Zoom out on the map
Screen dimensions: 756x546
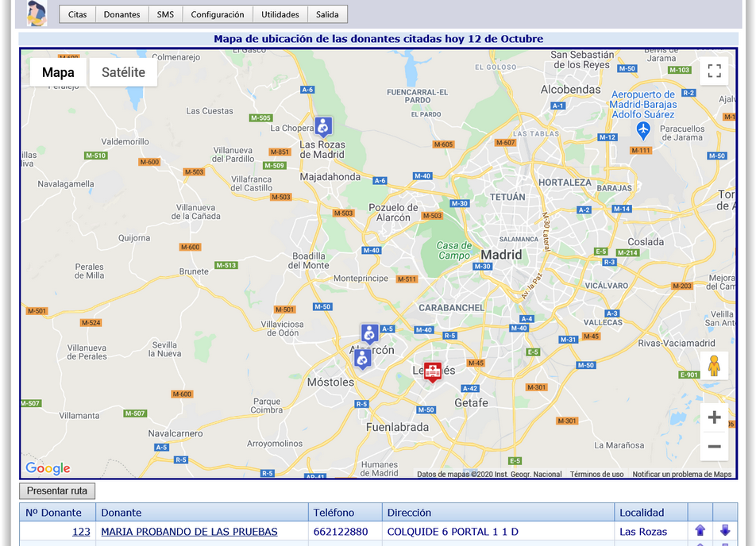tap(714, 446)
